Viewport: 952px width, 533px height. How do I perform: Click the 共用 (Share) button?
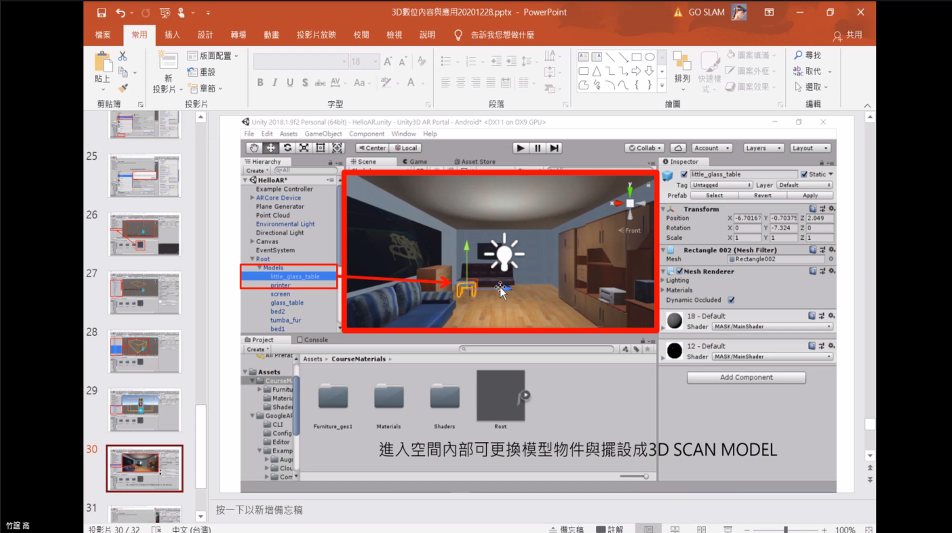tap(847, 34)
